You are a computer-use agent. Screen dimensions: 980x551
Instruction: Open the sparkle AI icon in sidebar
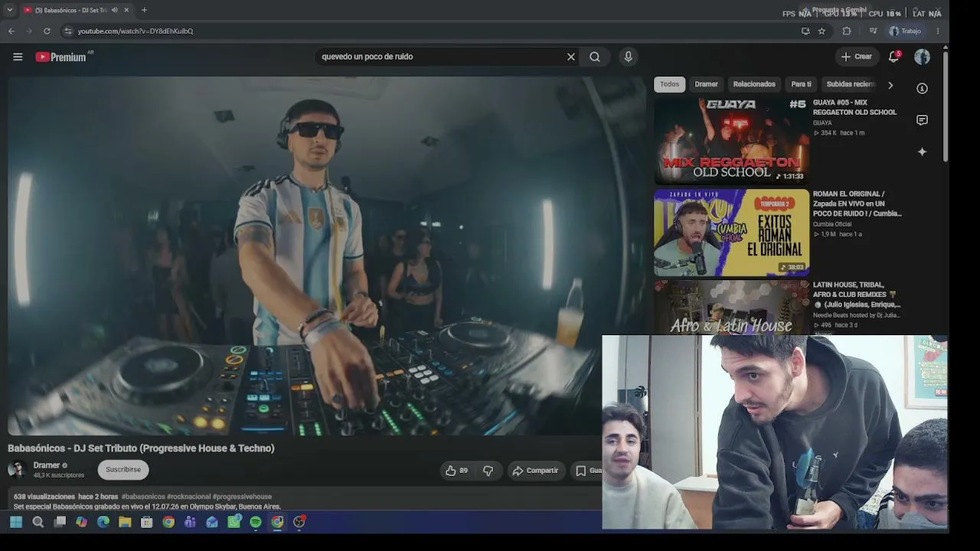tap(922, 152)
